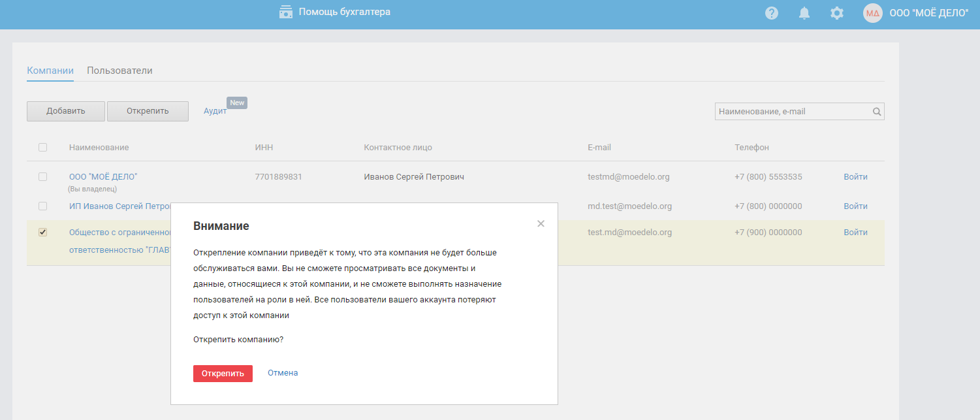
Task: Check the ООО "МОЁ ДЕЛО" row checkbox
Action: (x=43, y=177)
